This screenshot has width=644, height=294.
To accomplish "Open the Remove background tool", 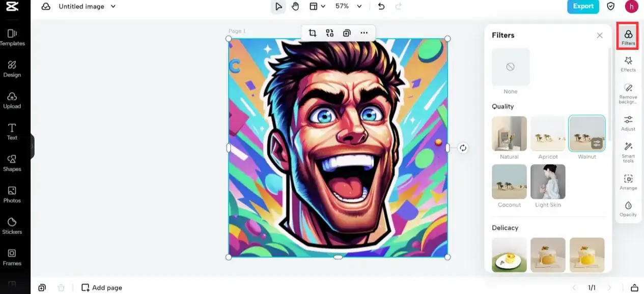I will [628, 94].
